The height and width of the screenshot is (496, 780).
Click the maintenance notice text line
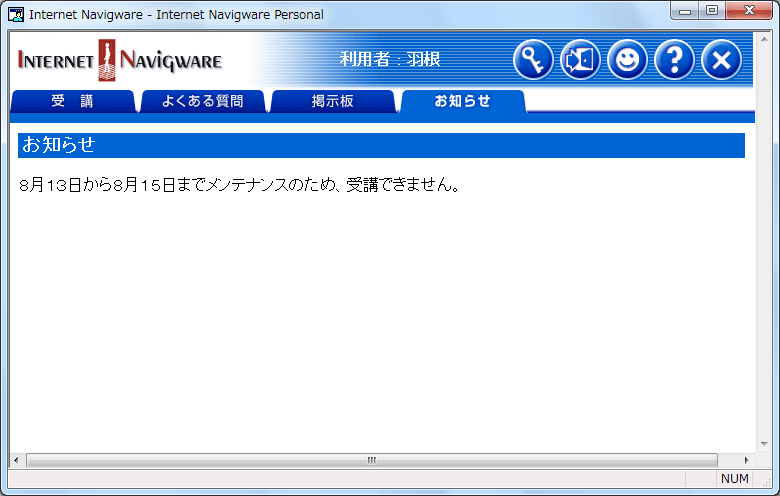point(241,185)
